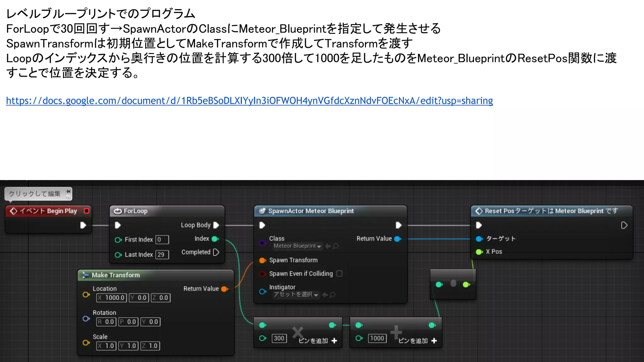Click the browse magnifier next to Instigator

tap(333, 295)
